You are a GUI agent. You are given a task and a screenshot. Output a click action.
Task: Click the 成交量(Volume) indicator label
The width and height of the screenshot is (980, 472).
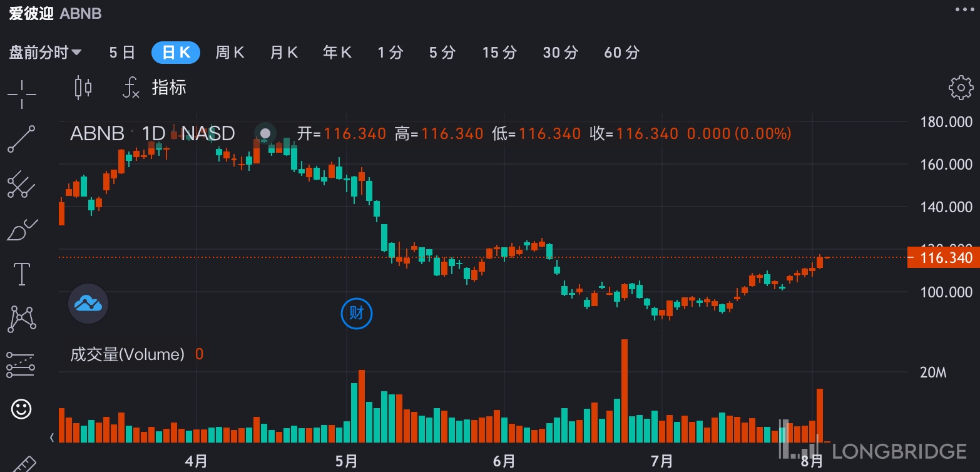click(128, 354)
